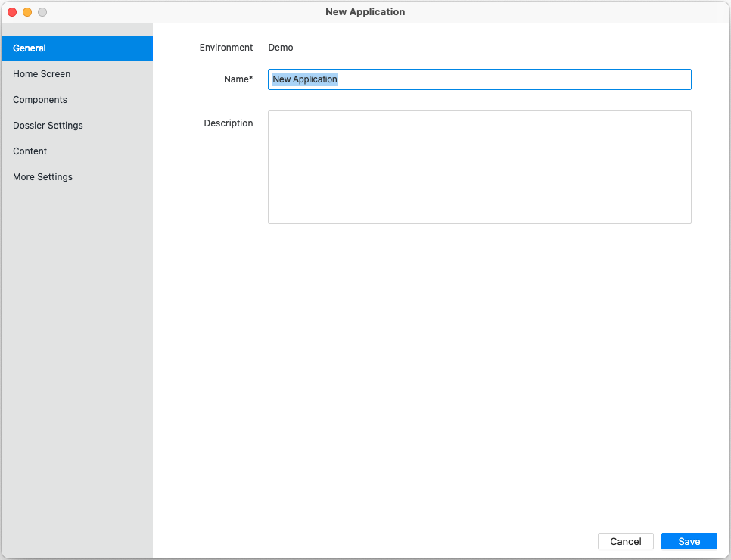731x560 pixels.
Task: Close the window with the red button
Action: [12, 12]
